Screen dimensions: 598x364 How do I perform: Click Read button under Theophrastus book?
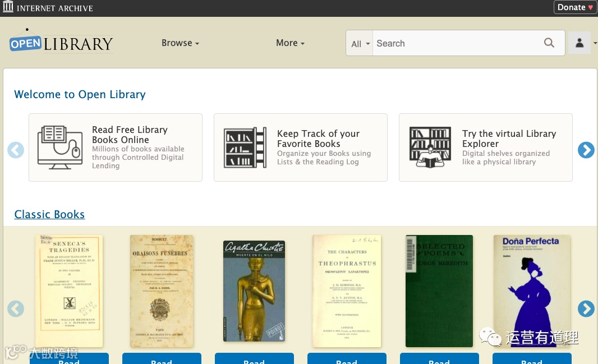[347, 359]
